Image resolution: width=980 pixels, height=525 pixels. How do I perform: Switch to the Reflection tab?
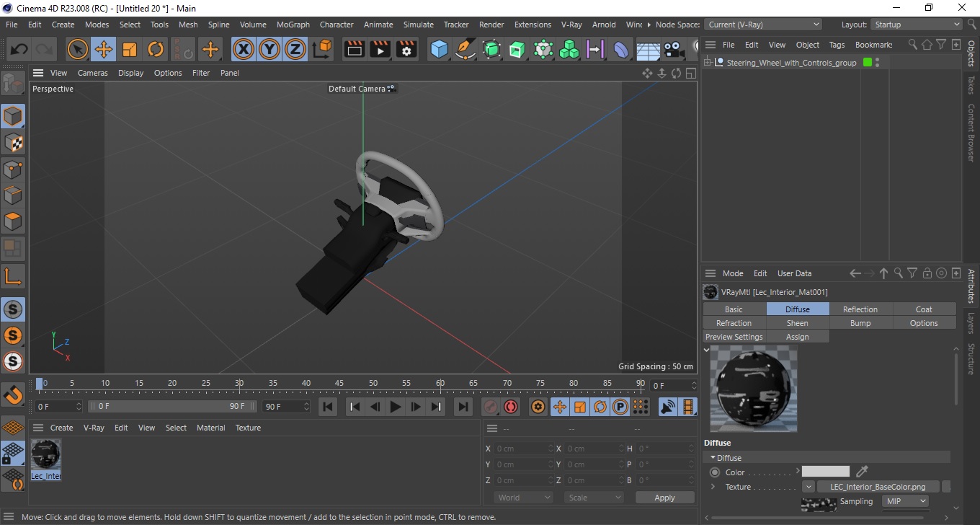(860, 309)
